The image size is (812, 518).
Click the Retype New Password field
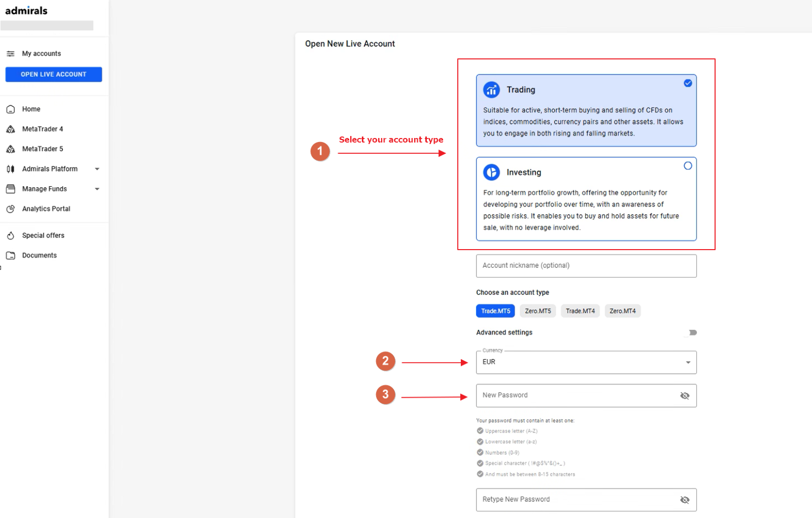tap(586, 500)
